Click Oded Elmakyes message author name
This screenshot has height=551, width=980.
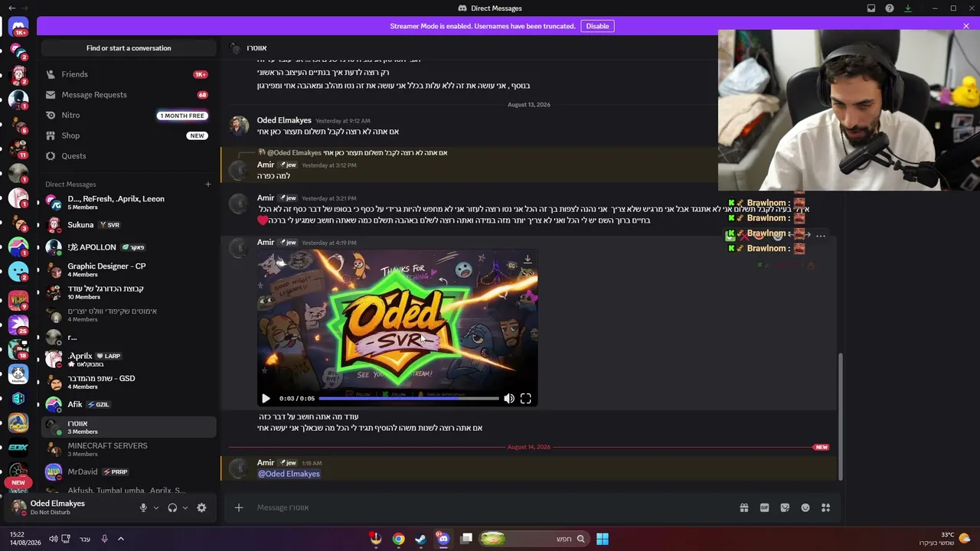(x=284, y=120)
